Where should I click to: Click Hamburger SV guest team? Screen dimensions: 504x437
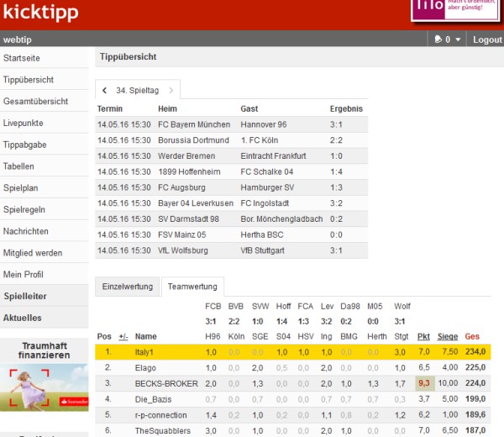point(267,187)
